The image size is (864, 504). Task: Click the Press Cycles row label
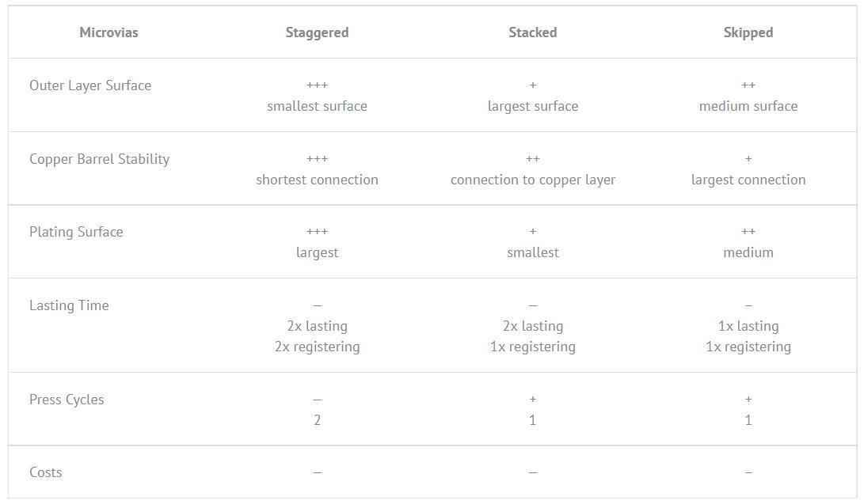pos(67,400)
